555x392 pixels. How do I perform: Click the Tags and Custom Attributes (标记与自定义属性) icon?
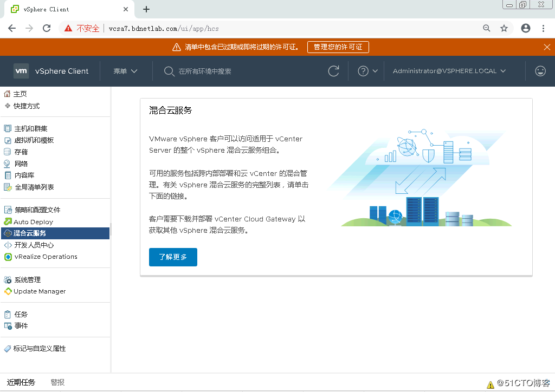coord(8,349)
